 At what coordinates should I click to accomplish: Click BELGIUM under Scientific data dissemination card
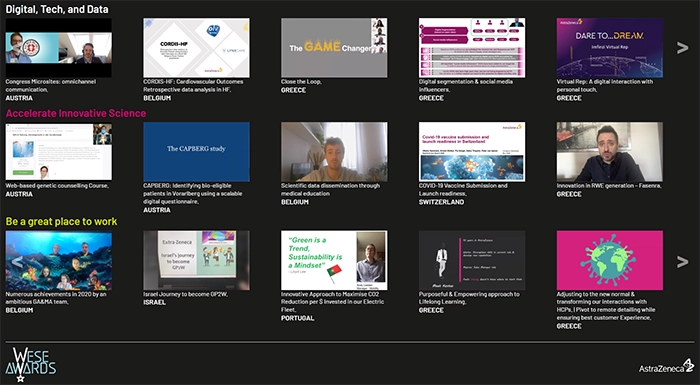point(295,202)
